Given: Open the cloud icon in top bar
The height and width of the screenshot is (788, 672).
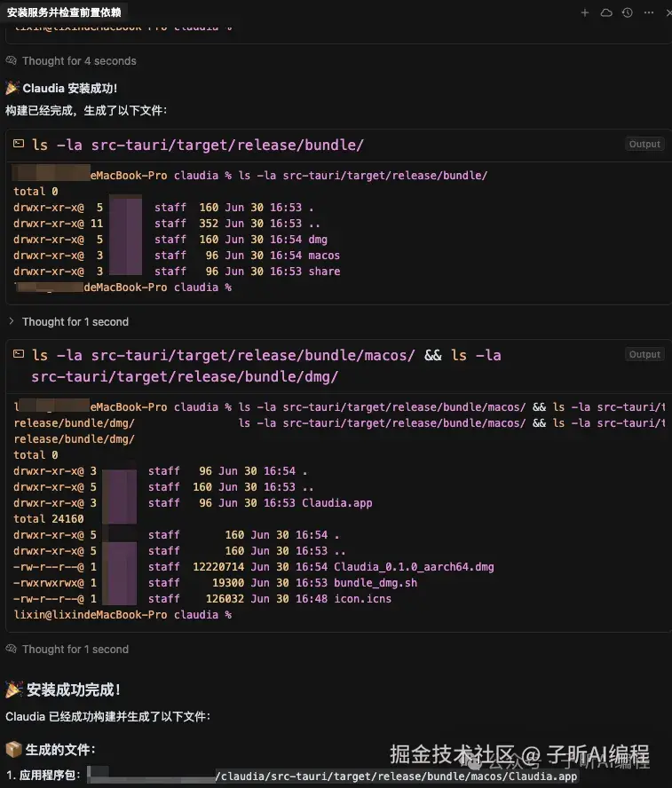Looking at the screenshot, I should pyautogui.click(x=606, y=12).
